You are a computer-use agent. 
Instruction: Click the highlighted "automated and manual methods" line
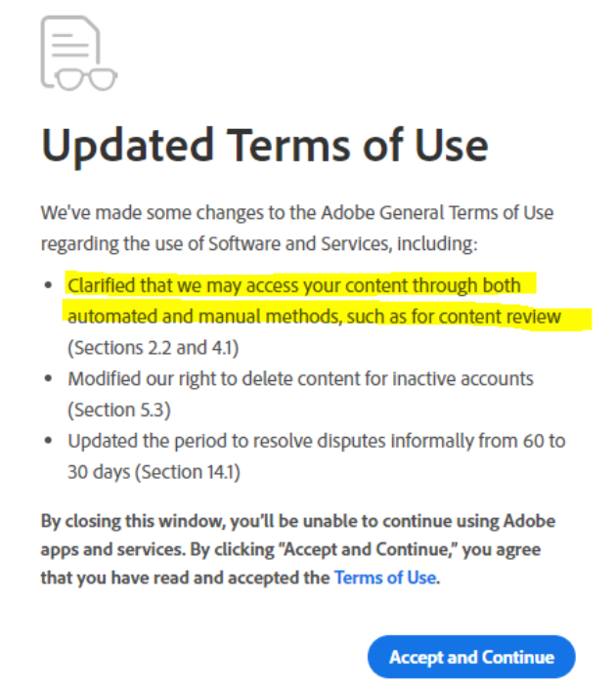pyautogui.click(x=314, y=317)
